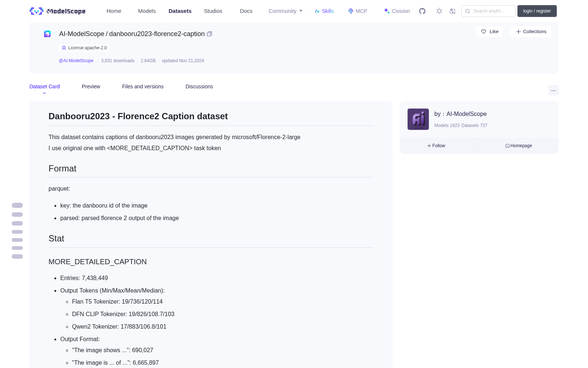Click the AI-ModelScope avatar thumbnail
Image resolution: width=588 pixels, height=368 pixels.
(x=418, y=119)
